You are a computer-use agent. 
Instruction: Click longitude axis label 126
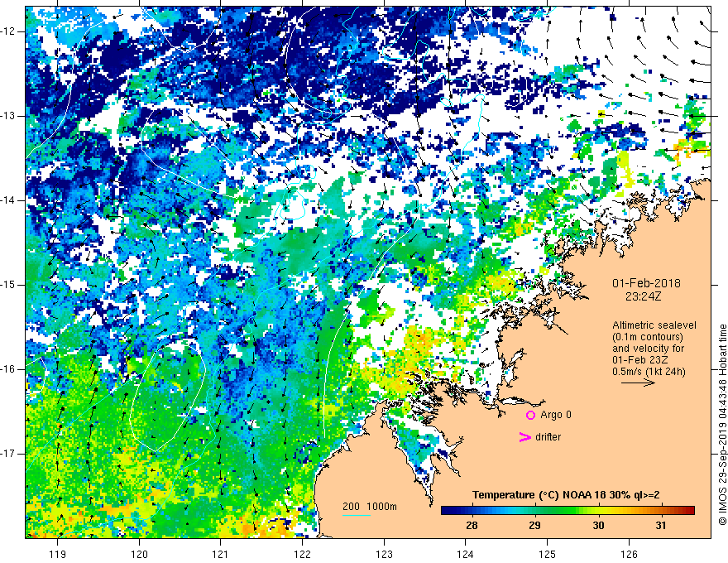click(x=629, y=554)
